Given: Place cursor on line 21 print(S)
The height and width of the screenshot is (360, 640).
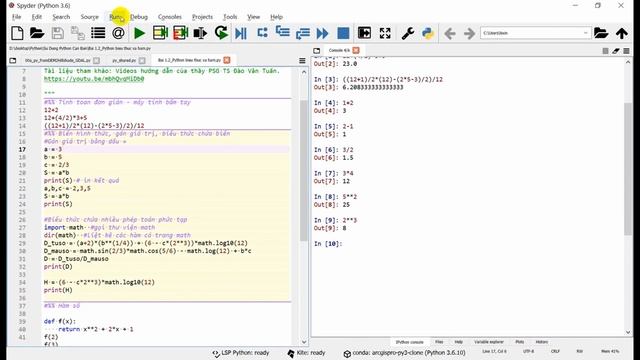Looking at the screenshot, I should 58,180.
